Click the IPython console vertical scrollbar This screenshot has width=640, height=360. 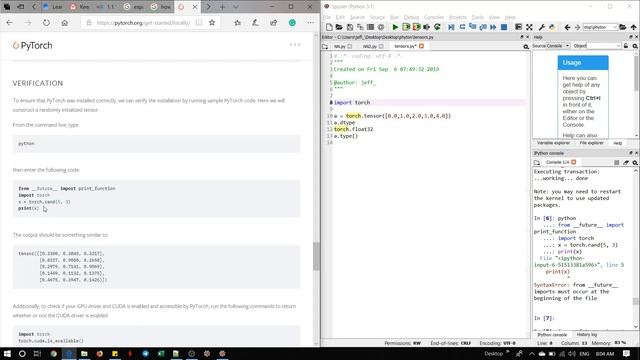coord(636,302)
